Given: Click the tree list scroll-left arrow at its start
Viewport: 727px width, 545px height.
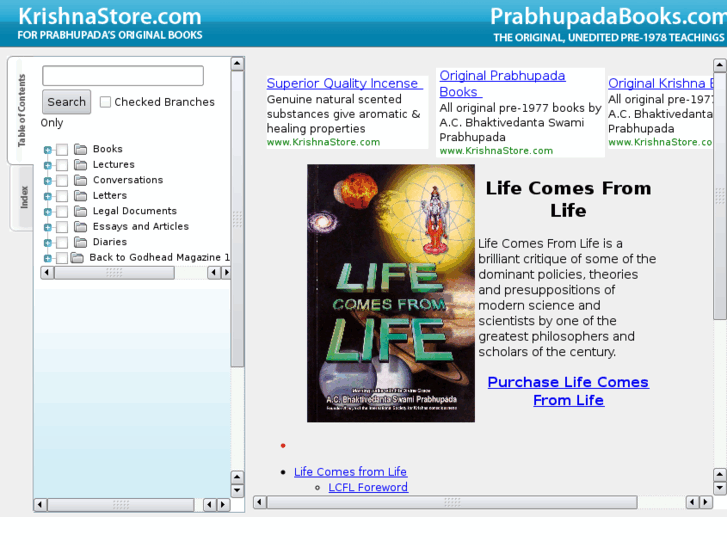Looking at the screenshot, I should point(47,273).
